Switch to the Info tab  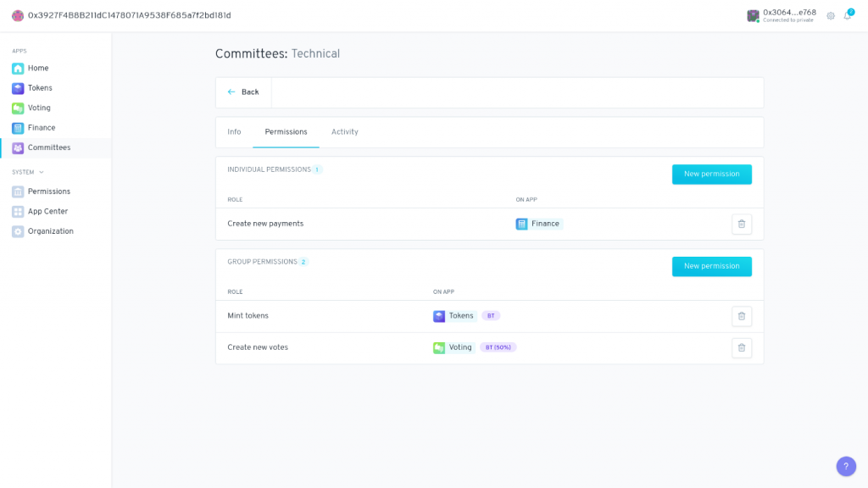click(x=234, y=132)
